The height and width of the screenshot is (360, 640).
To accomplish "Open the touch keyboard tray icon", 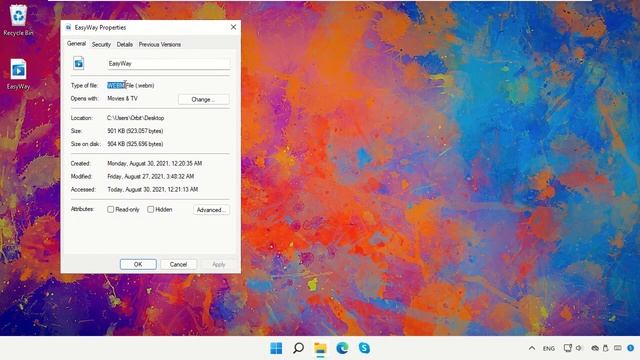I will pos(618,348).
